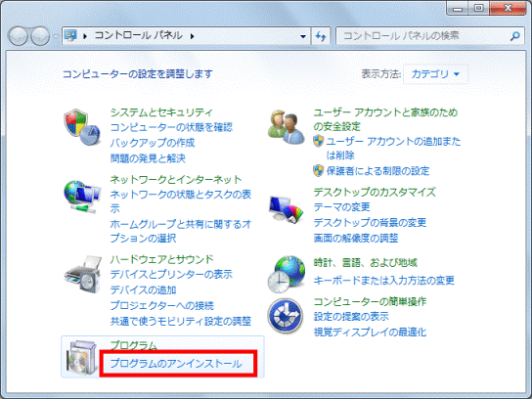The width and height of the screenshot is (532, 399).
Task: Click the search magnifier icon
Action: [515, 35]
